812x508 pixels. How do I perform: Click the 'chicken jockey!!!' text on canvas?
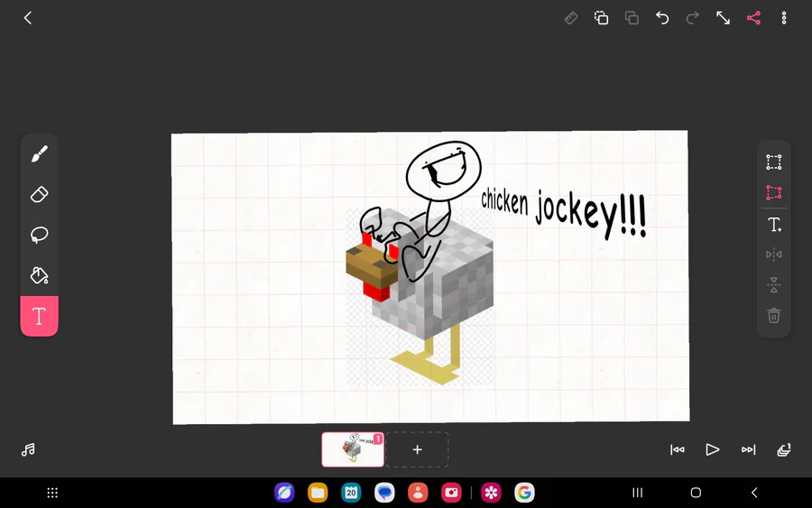click(x=564, y=212)
